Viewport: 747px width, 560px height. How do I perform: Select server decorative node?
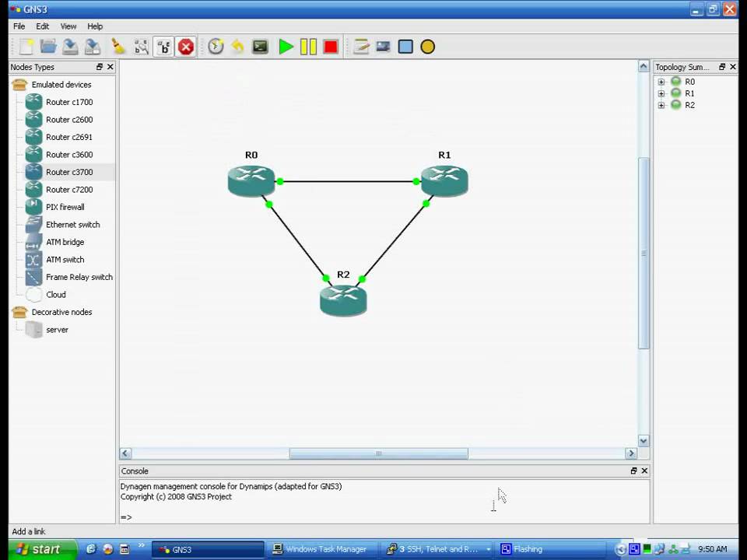[57, 330]
